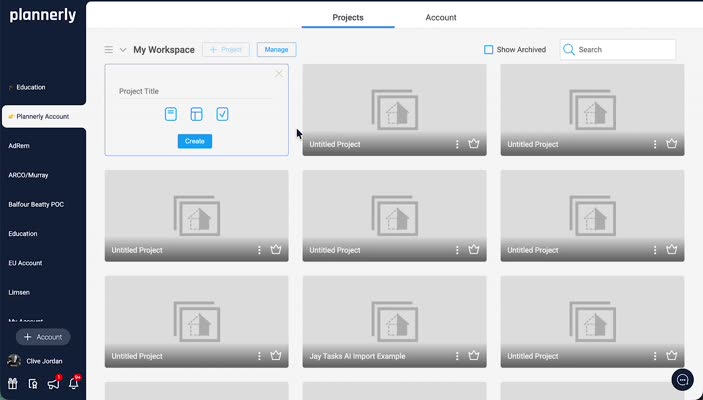Click the hamburger list icon beside My Workspace
Viewport: 703px width, 400px height.
tap(108, 49)
